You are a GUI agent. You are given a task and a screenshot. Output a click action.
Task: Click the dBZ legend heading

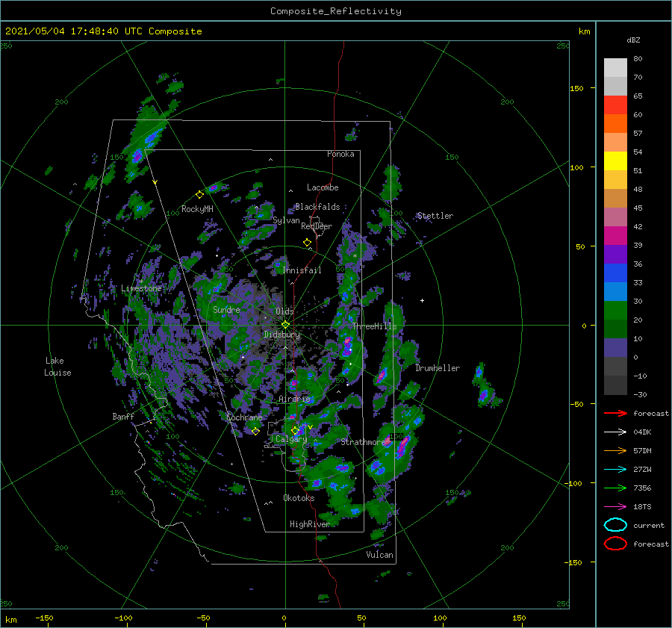pyautogui.click(x=633, y=40)
